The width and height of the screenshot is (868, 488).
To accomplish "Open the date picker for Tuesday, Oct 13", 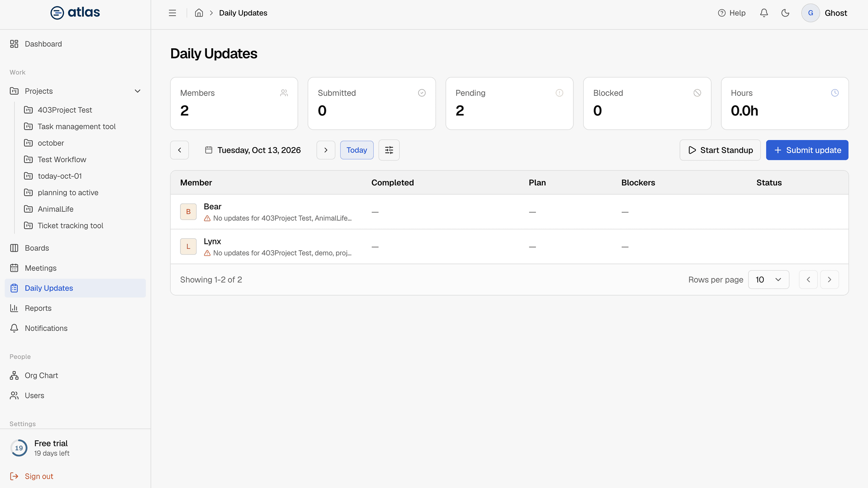I will (253, 150).
